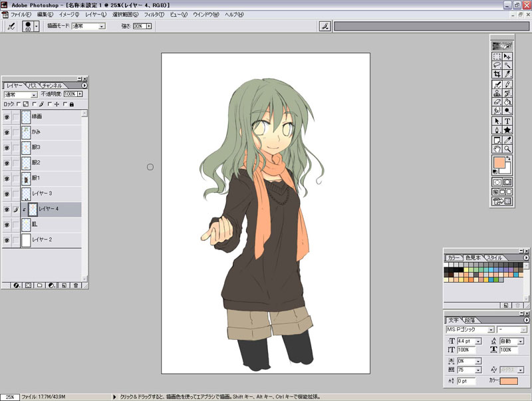Select the Custom Shape star tool
Viewport: 532px width, 401px height.
coord(507,130)
